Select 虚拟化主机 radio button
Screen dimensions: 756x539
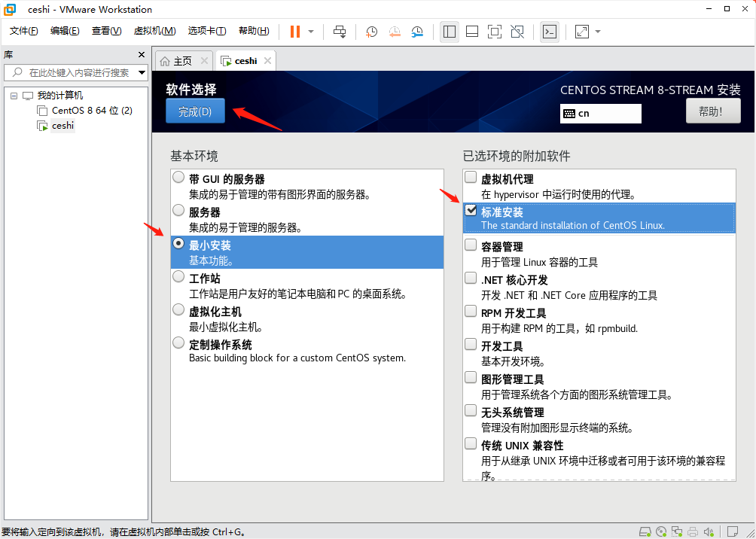pyautogui.click(x=178, y=309)
